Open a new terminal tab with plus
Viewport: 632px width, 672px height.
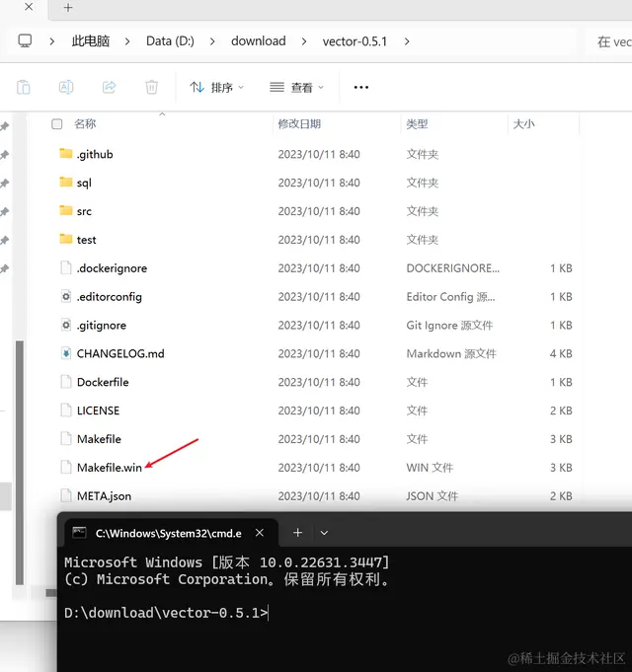[x=297, y=533]
